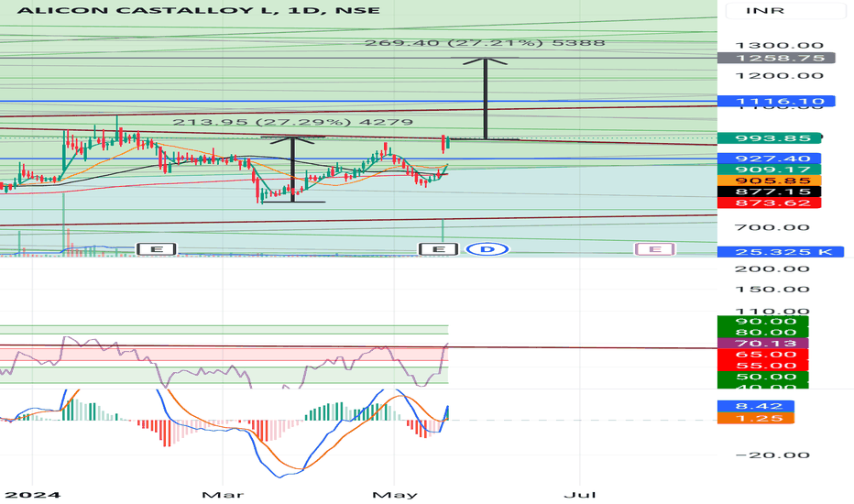Click the 200.00 axis label
This screenshot has width=854, height=504.
pyautogui.click(x=772, y=268)
